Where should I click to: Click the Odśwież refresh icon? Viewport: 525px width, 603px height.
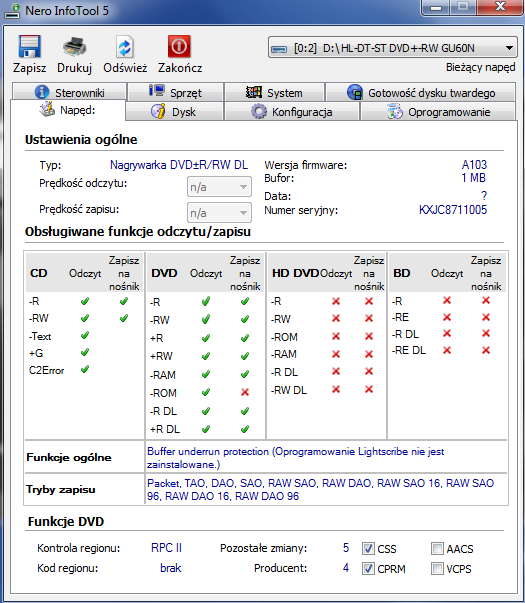pyautogui.click(x=125, y=47)
